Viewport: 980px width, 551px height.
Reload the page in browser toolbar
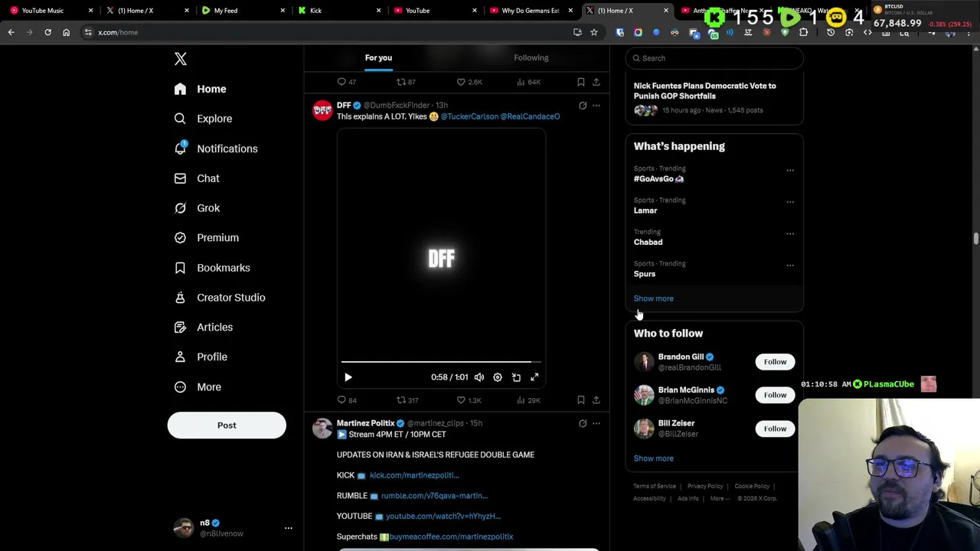(x=47, y=32)
